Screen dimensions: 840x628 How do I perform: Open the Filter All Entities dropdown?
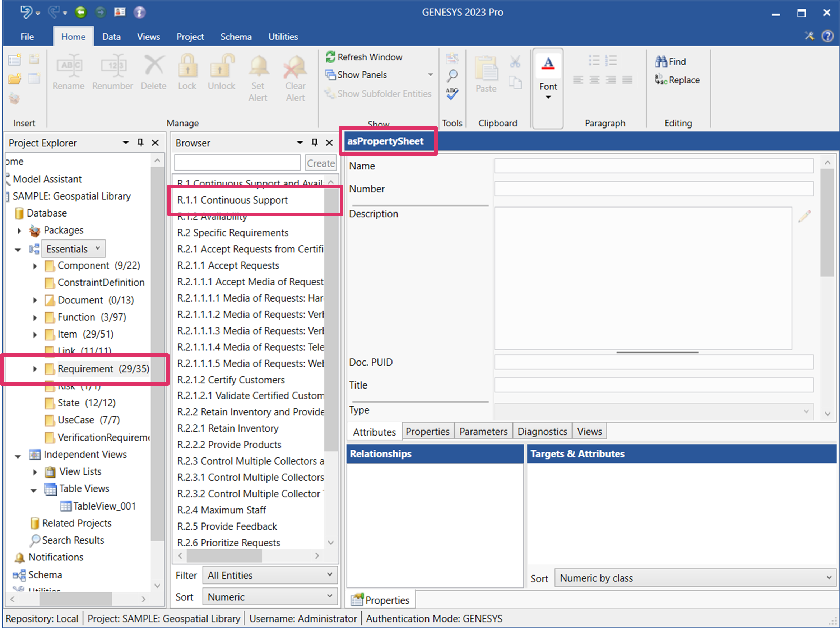point(270,575)
